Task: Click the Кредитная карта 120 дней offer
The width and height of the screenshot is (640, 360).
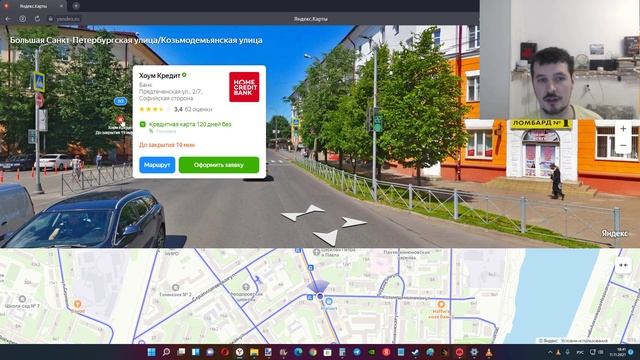Action: click(190, 124)
